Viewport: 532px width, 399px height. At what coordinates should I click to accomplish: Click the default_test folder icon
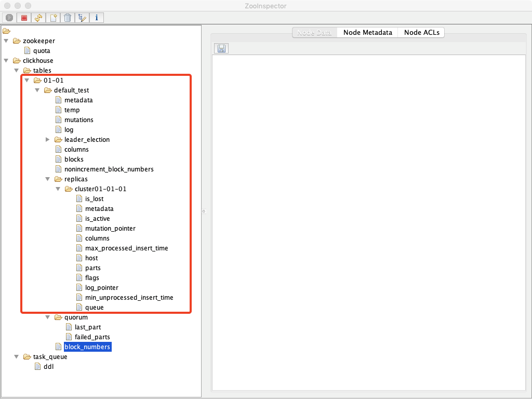(48, 90)
